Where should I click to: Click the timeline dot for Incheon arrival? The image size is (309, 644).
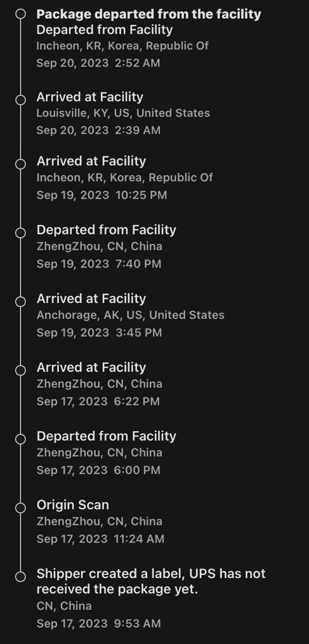coord(20,164)
